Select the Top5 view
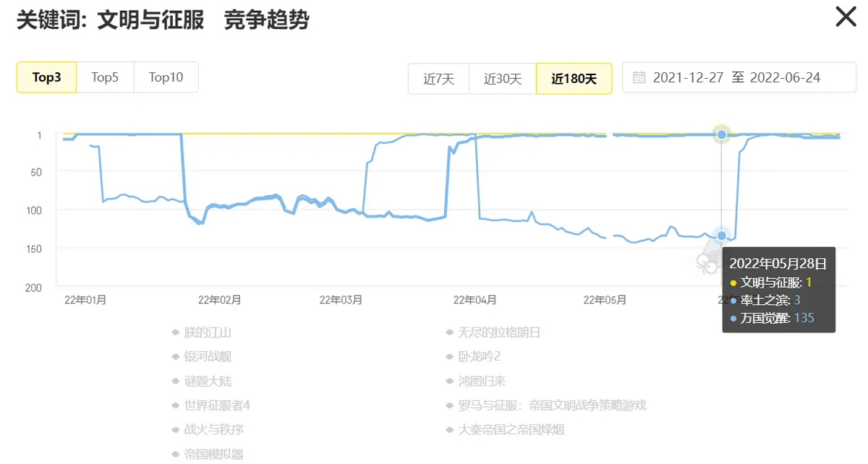868x464 pixels. coord(105,77)
